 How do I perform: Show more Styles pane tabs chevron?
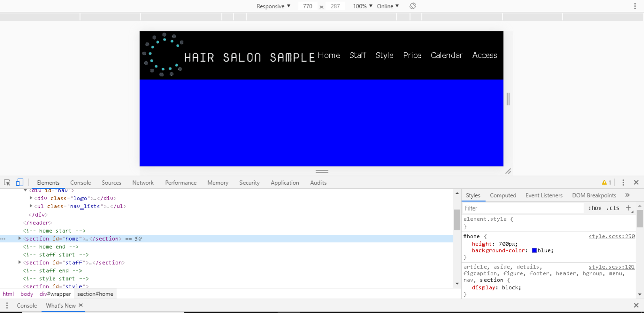[627, 195]
